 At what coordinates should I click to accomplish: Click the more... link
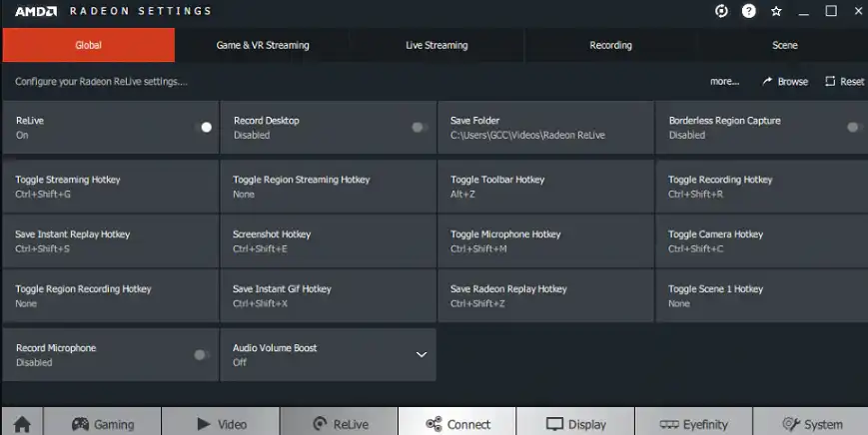[724, 81]
